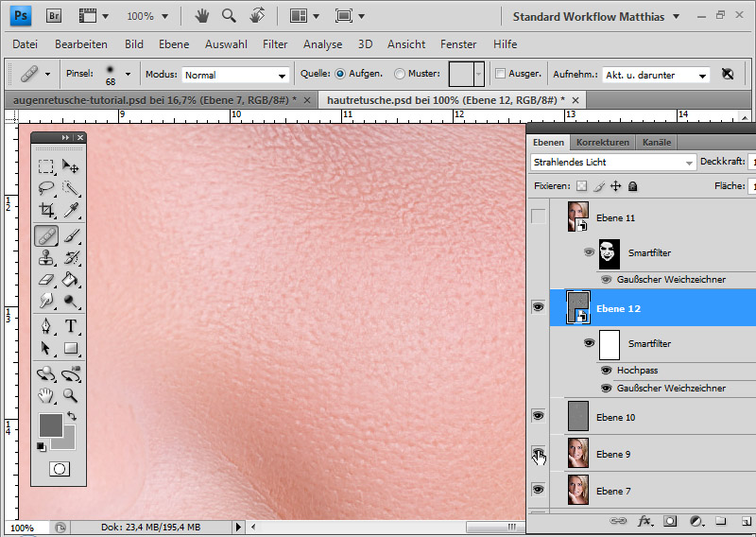This screenshot has height=537, width=756.
Task: Toggle Quick Mask mode
Action: tap(60, 469)
